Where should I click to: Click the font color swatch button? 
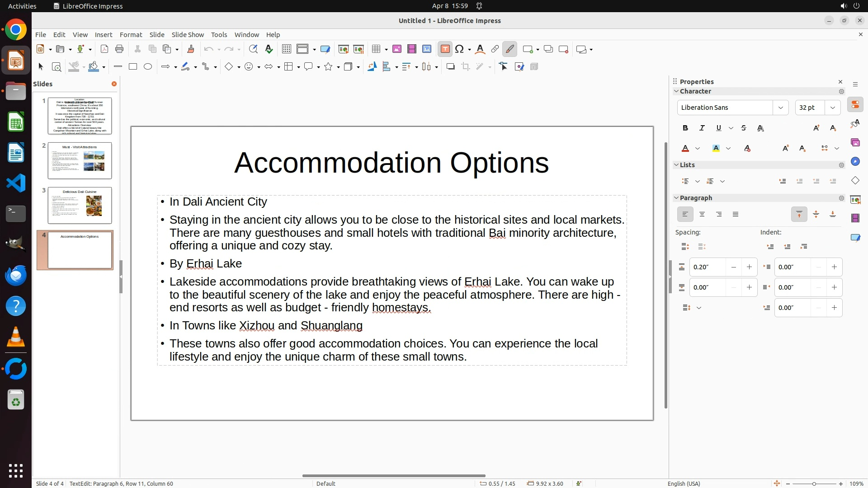click(685, 149)
